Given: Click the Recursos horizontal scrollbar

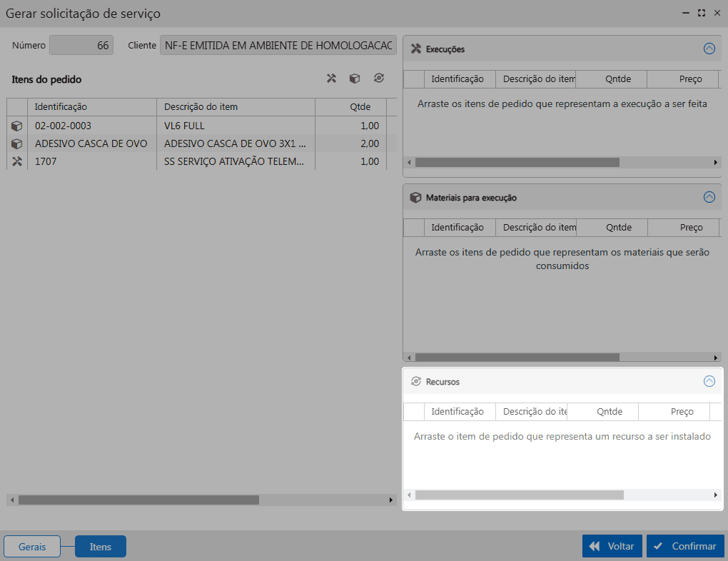Looking at the screenshot, I should pyautogui.click(x=519, y=495).
